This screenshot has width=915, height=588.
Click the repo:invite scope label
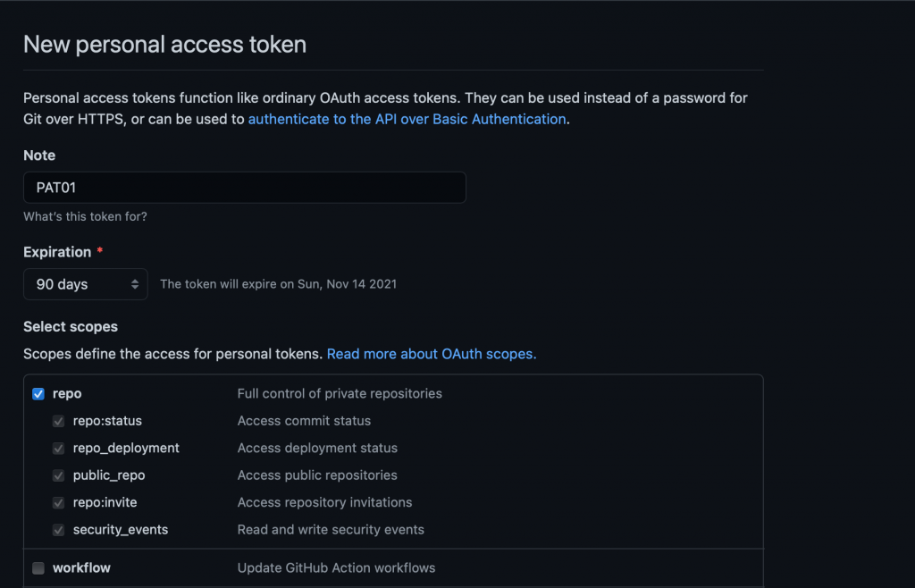[x=105, y=502]
